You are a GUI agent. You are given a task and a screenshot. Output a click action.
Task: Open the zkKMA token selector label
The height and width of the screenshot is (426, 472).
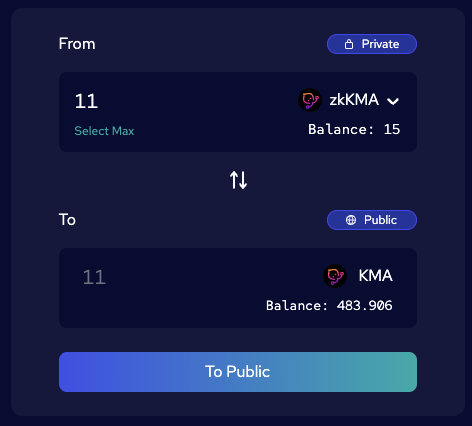(x=354, y=100)
